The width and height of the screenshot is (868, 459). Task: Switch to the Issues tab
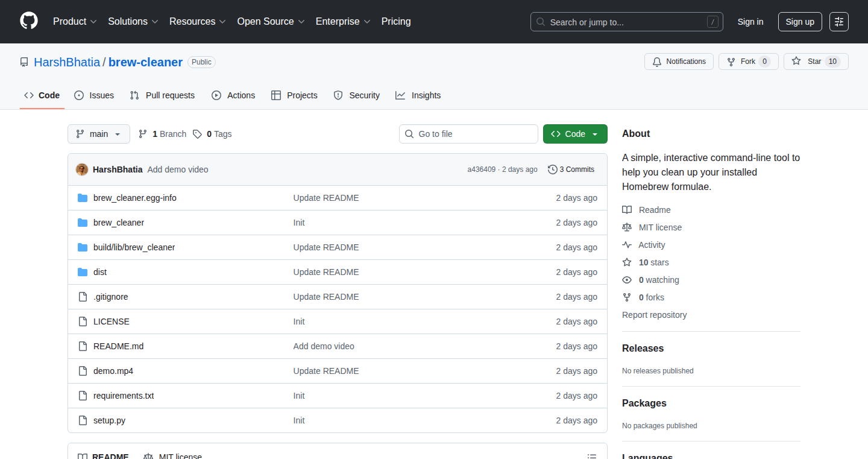point(94,95)
